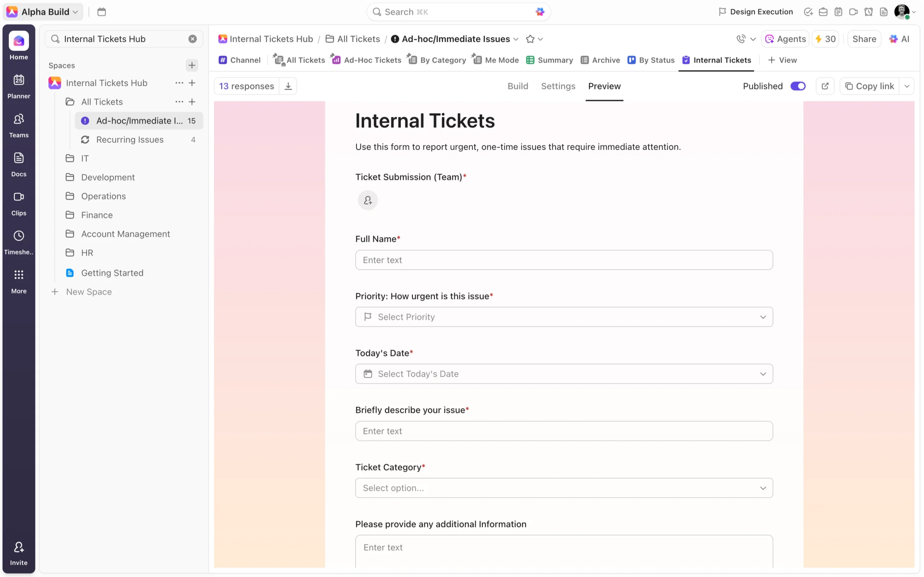924x577 pixels.
Task: Click the Timesheets clock icon
Action: click(x=19, y=236)
